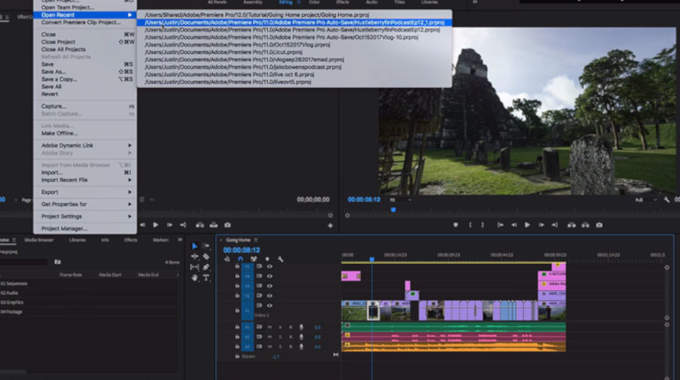
Task: Select the Slip tool
Action: click(194, 267)
